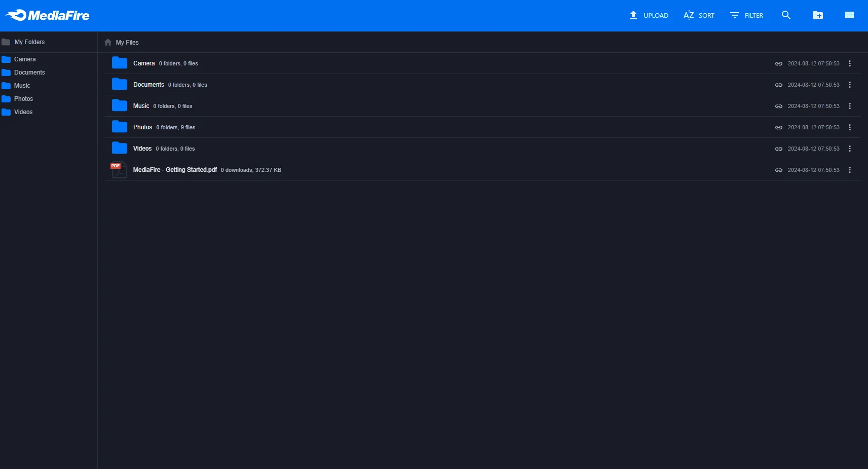Open more options for Photos row

point(850,127)
